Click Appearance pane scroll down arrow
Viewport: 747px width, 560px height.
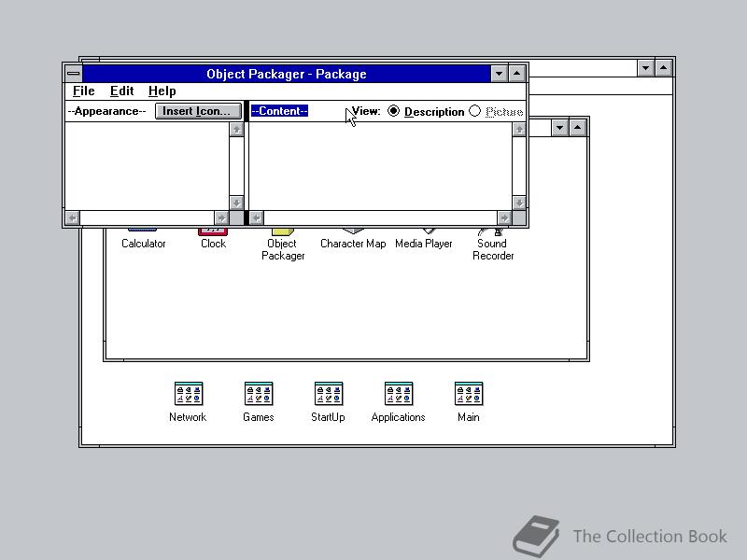[236, 203]
